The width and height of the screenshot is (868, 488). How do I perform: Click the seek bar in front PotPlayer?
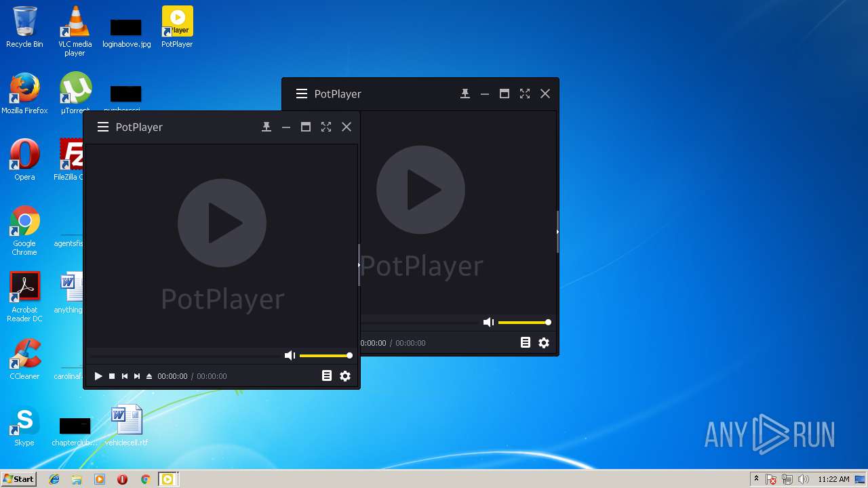tap(184, 355)
